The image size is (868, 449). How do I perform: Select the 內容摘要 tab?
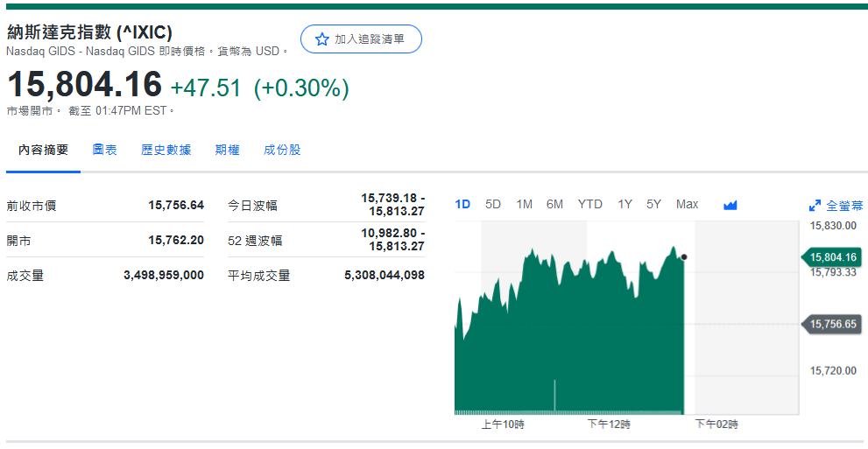(x=43, y=150)
